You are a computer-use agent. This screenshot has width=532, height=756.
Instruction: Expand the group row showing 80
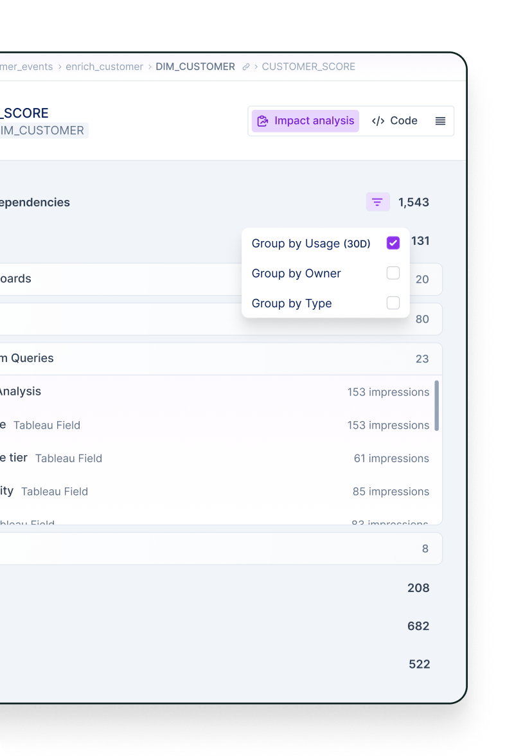(x=221, y=319)
